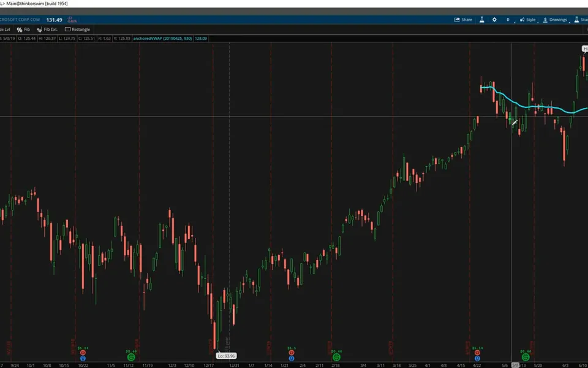The width and height of the screenshot is (588, 368).
Task: Expand the Style dropdown menu
Action: pos(528,20)
